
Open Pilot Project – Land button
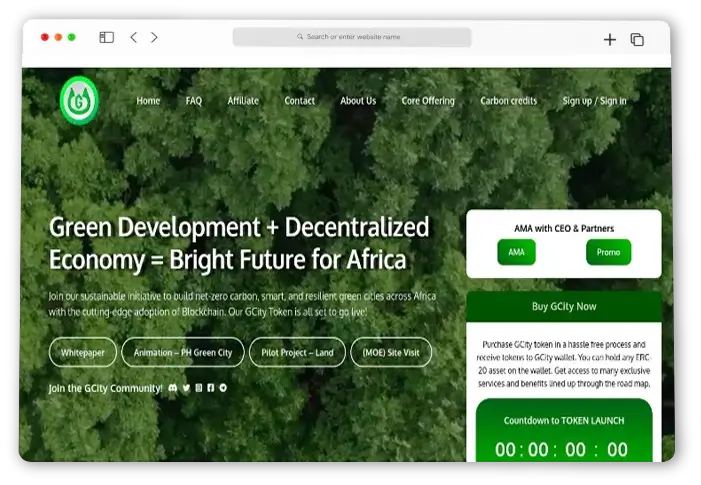click(x=298, y=352)
